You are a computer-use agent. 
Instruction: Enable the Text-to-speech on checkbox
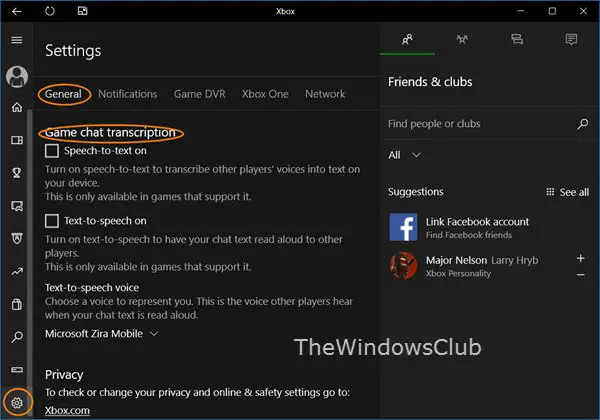pos(52,221)
